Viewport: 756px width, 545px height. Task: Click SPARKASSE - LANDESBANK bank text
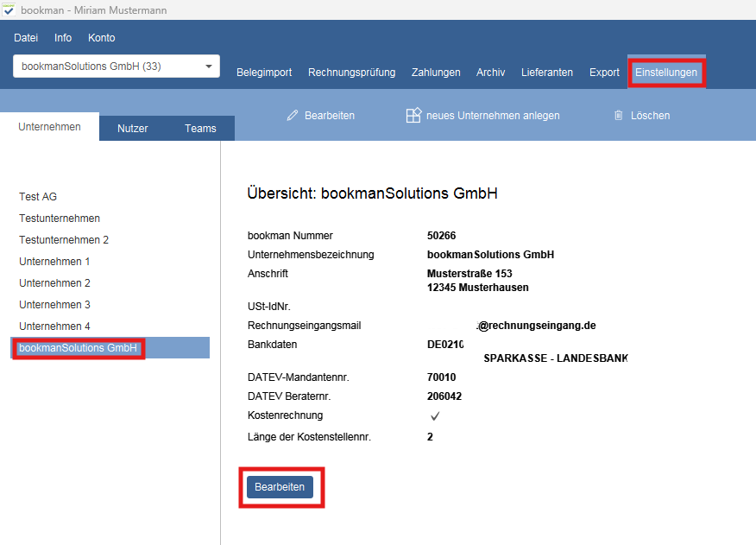(556, 358)
